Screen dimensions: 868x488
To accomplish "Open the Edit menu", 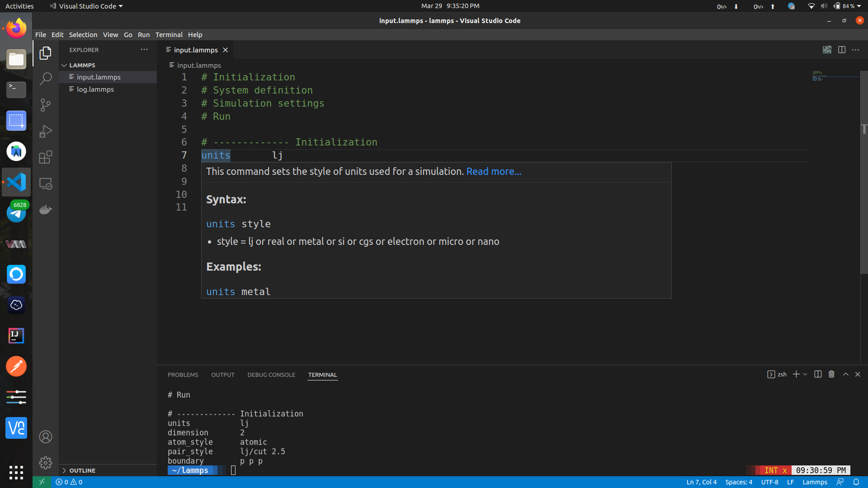I will click(x=57, y=35).
